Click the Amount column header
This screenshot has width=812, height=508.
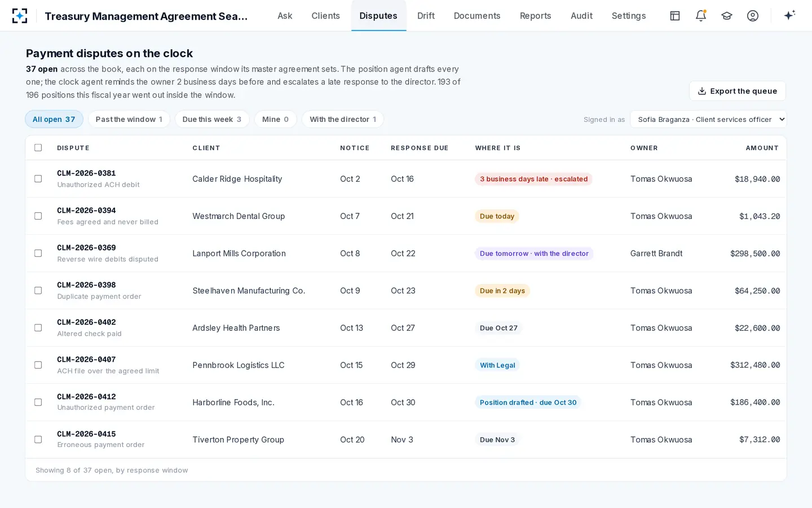pyautogui.click(x=762, y=148)
